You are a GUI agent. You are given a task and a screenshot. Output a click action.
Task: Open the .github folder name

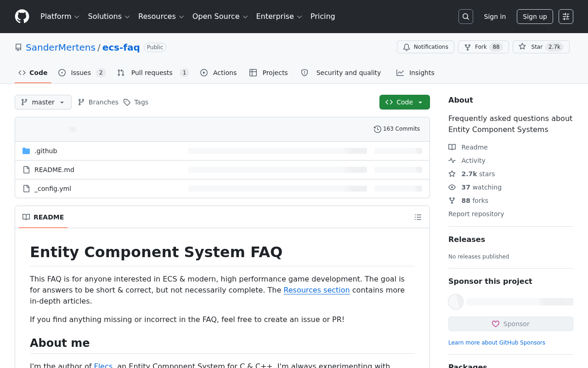(x=46, y=151)
